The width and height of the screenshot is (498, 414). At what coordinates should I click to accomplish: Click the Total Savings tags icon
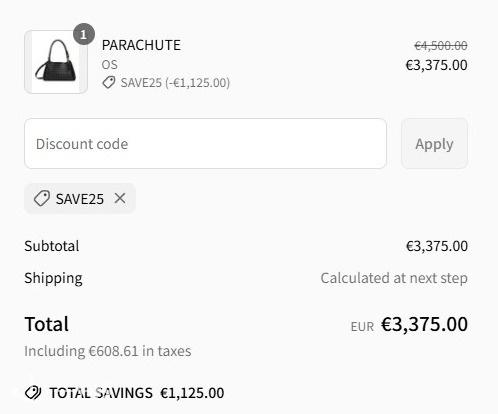[33, 393]
